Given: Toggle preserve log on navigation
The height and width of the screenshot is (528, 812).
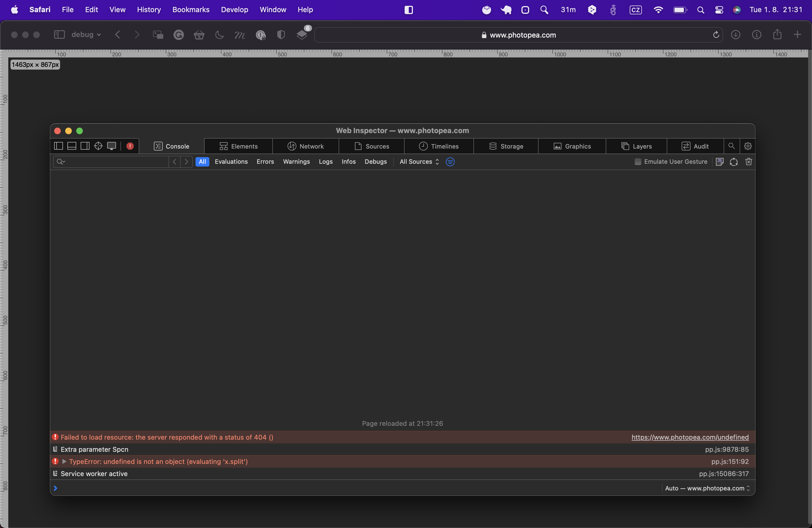Looking at the screenshot, I should (734, 162).
